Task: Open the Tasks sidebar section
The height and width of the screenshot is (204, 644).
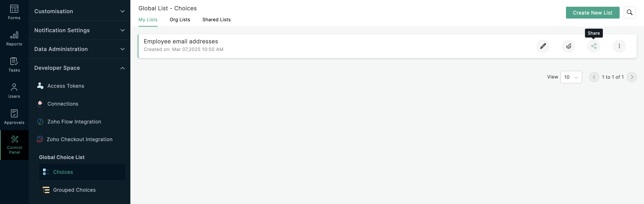Action: point(14,64)
